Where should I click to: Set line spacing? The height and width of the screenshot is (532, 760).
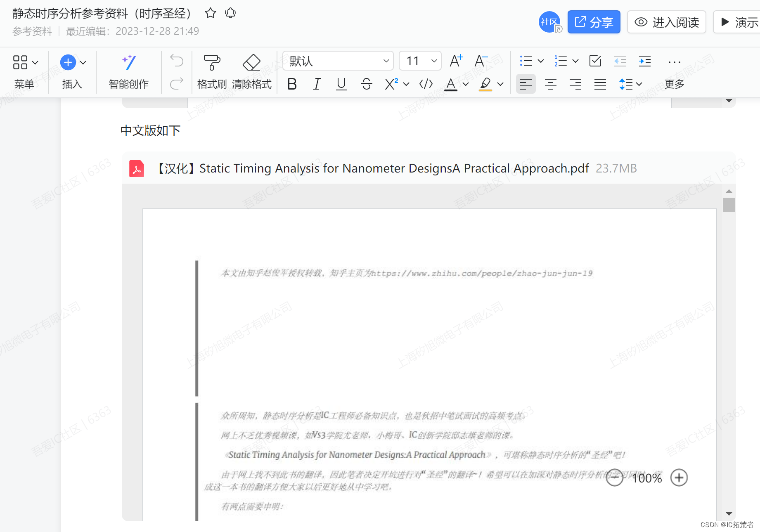[x=626, y=84]
